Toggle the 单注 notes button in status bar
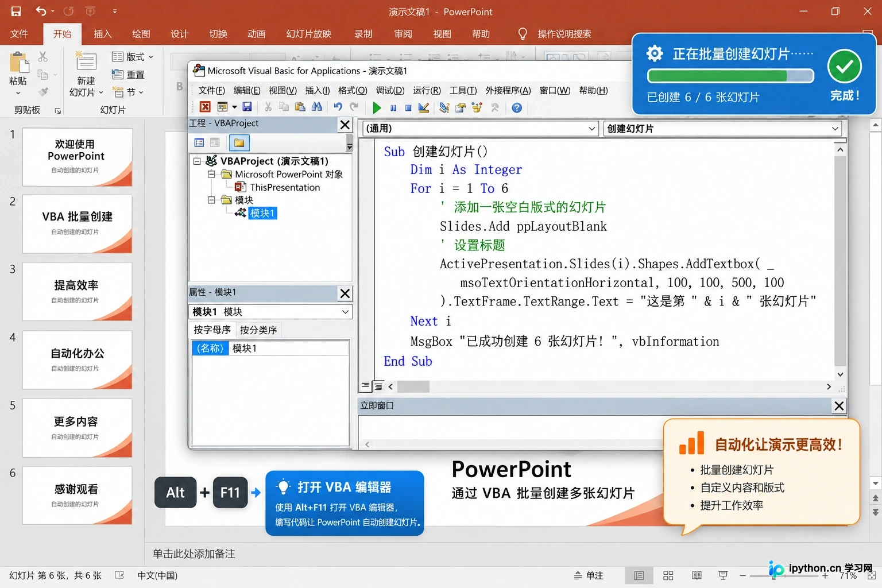The height and width of the screenshot is (588, 882). (x=589, y=575)
